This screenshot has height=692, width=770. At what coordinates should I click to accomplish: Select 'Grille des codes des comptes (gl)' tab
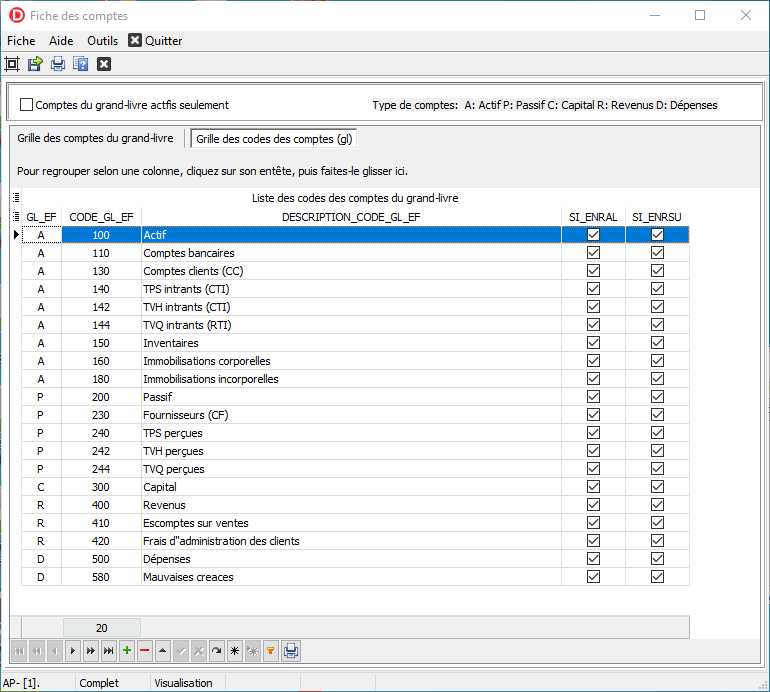(274, 139)
